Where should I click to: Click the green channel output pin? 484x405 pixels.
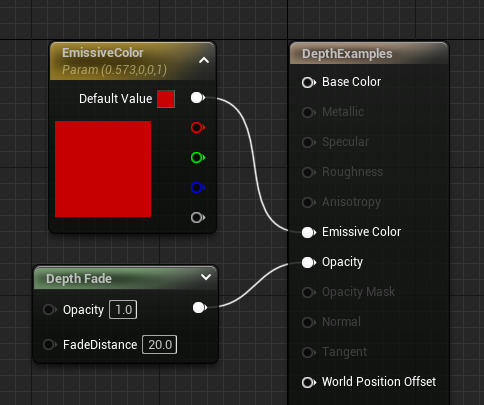pos(198,158)
